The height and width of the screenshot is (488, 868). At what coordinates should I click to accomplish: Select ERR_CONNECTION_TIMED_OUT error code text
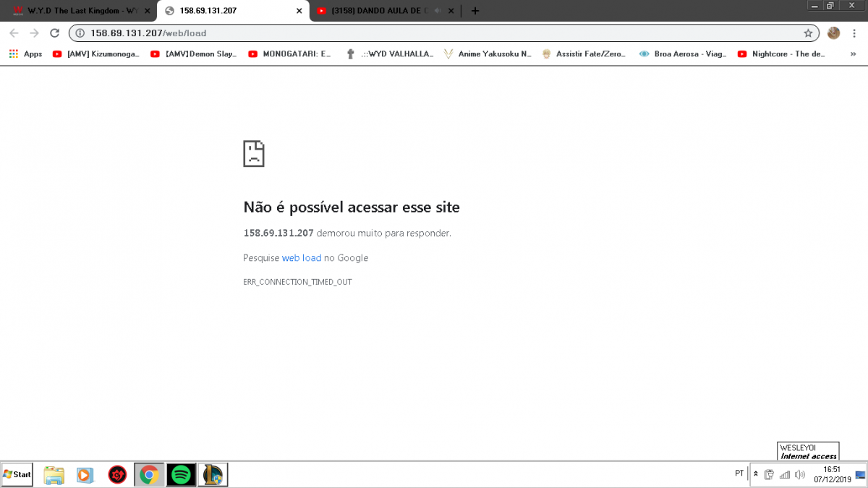[297, 282]
